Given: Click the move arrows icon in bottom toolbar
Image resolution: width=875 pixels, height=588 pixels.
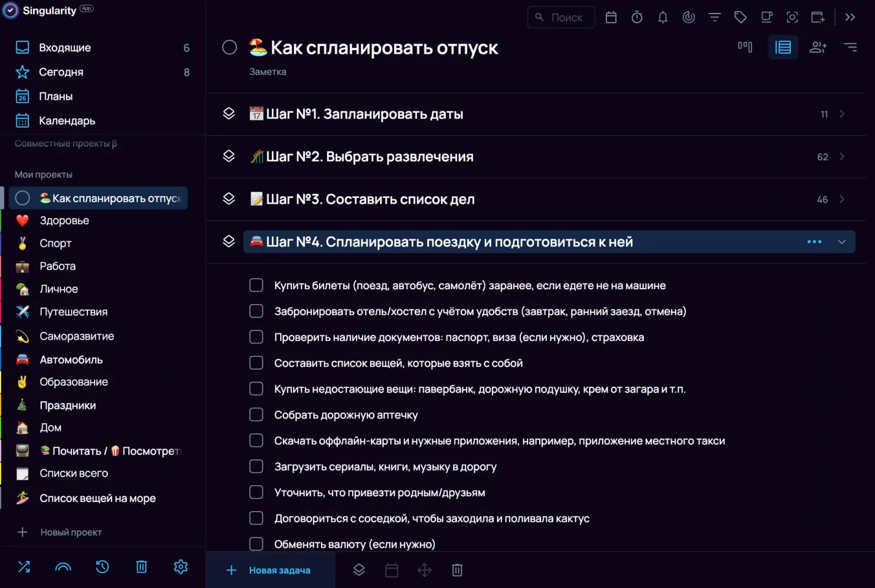Looking at the screenshot, I should (x=425, y=570).
